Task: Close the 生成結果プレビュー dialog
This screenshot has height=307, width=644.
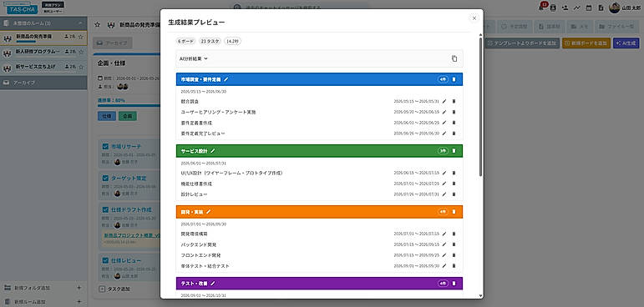Action: tap(474, 18)
